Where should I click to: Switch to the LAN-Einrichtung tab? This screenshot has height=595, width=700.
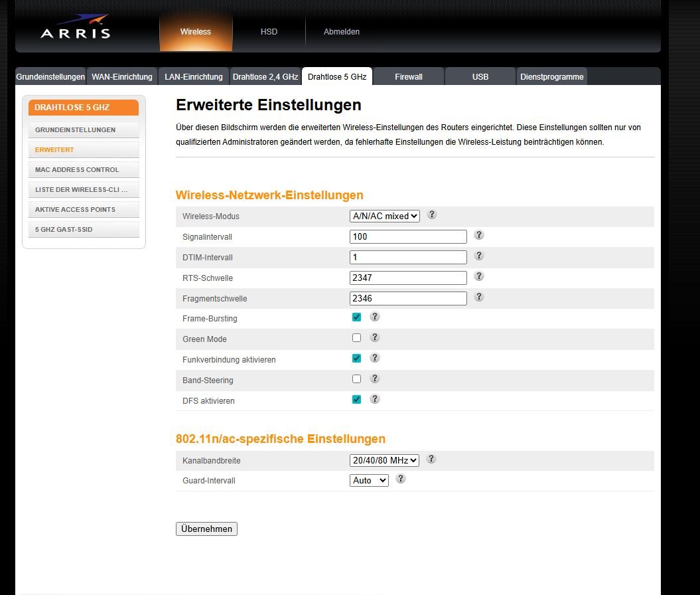(194, 77)
